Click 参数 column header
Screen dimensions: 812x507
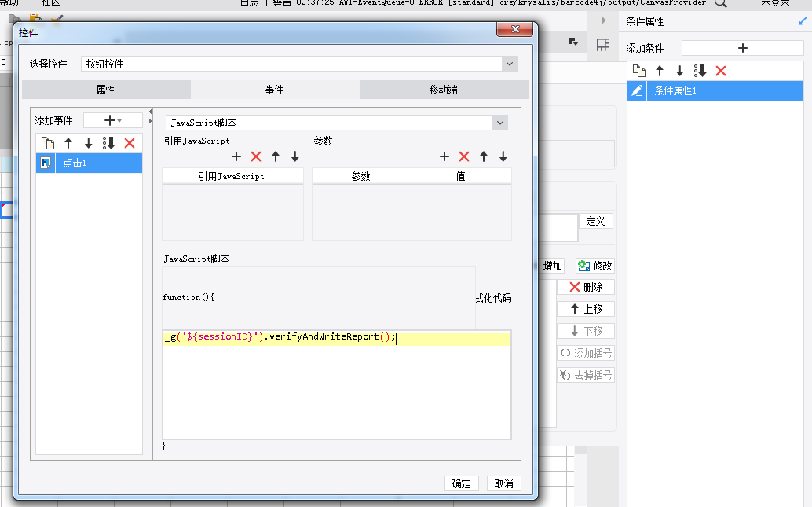pos(361,176)
